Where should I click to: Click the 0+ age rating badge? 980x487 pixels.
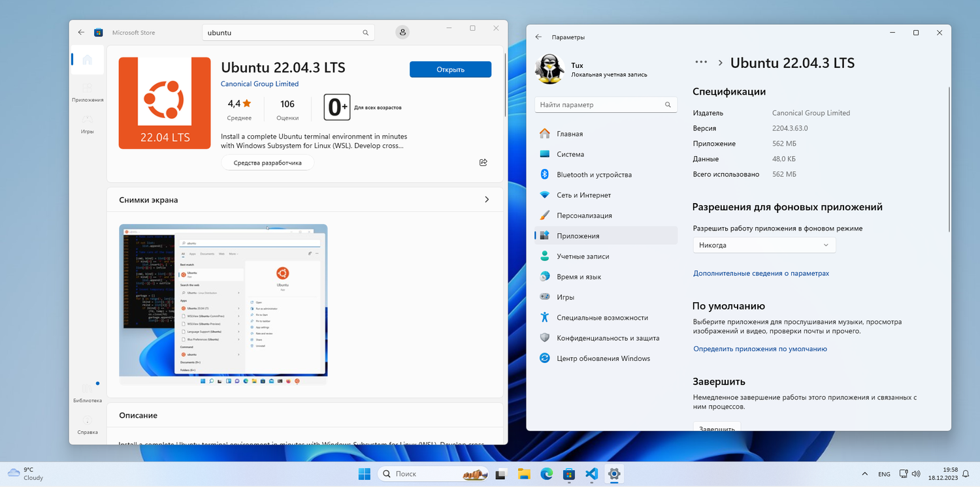point(337,108)
